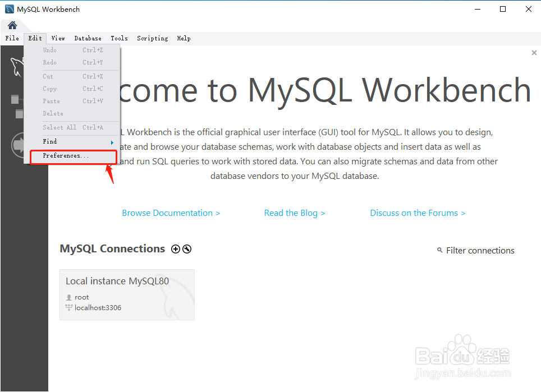The width and height of the screenshot is (541, 392).
Task: Click the localhost:3306 host label
Action: pos(98,308)
